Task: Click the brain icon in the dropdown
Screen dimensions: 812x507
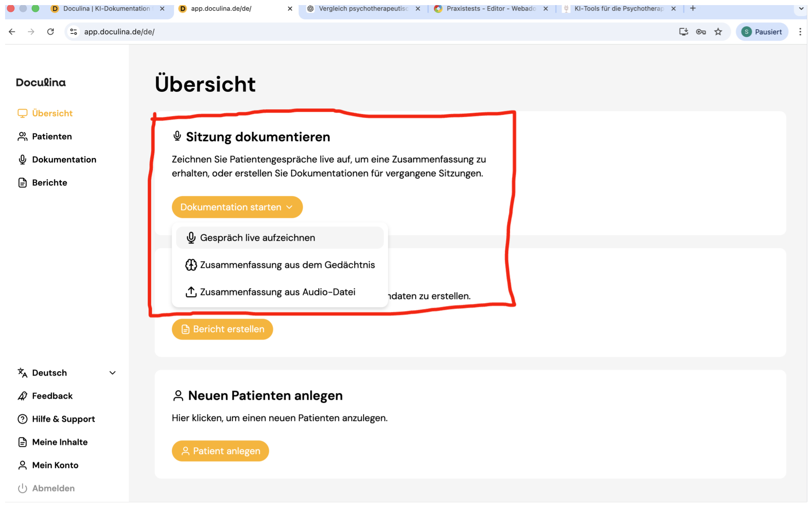Action: pyautogui.click(x=191, y=265)
